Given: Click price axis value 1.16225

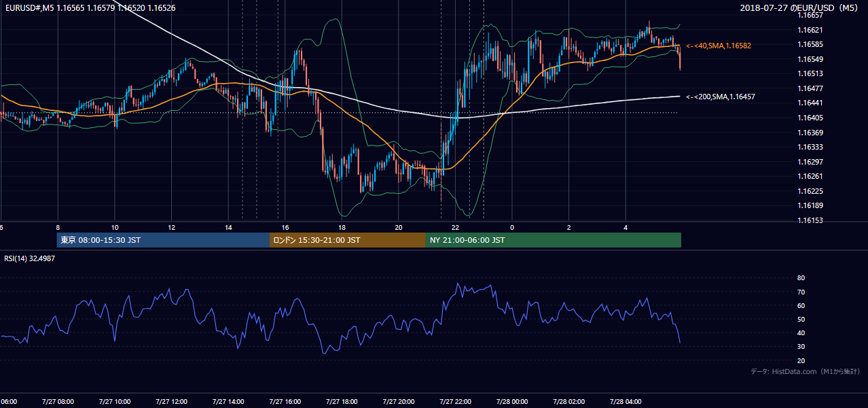Looking at the screenshot, I should 810,191.
